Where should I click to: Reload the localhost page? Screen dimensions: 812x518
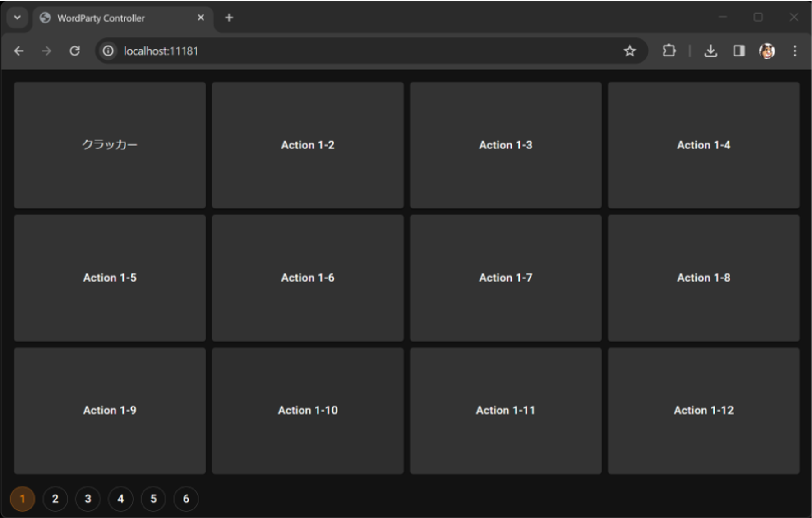pyautogui.click(x=75, y=51)
